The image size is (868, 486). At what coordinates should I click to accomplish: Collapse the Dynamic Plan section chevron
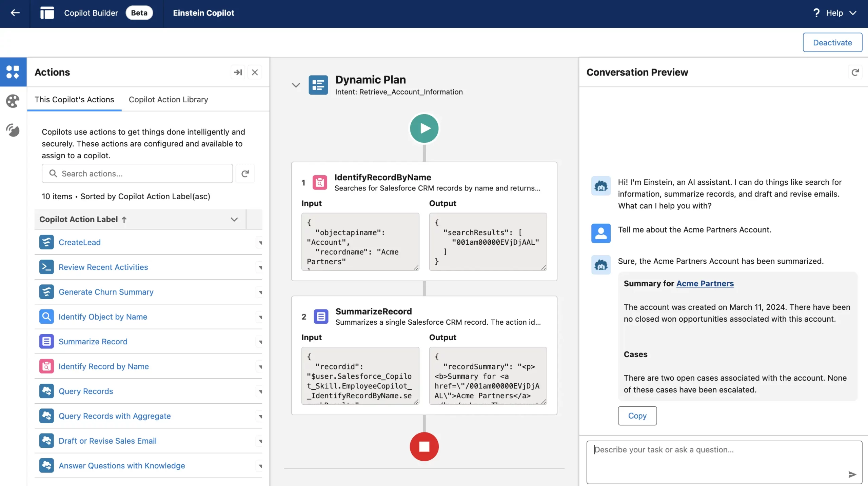click(x=296, y=85)
